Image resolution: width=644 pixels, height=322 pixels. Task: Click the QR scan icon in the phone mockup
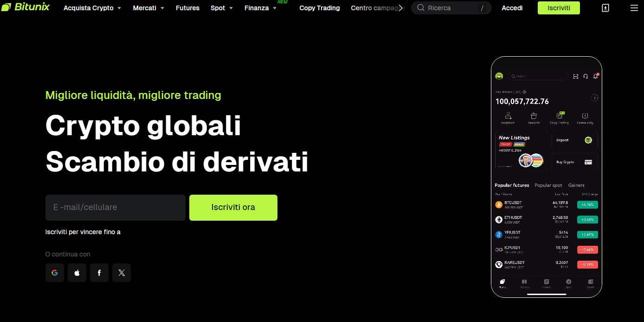pos(576,76)
